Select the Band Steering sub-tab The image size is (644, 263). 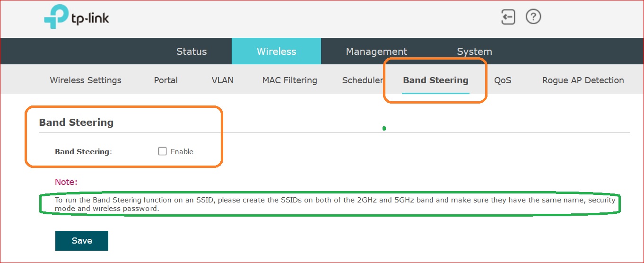[x=435, y=80]
